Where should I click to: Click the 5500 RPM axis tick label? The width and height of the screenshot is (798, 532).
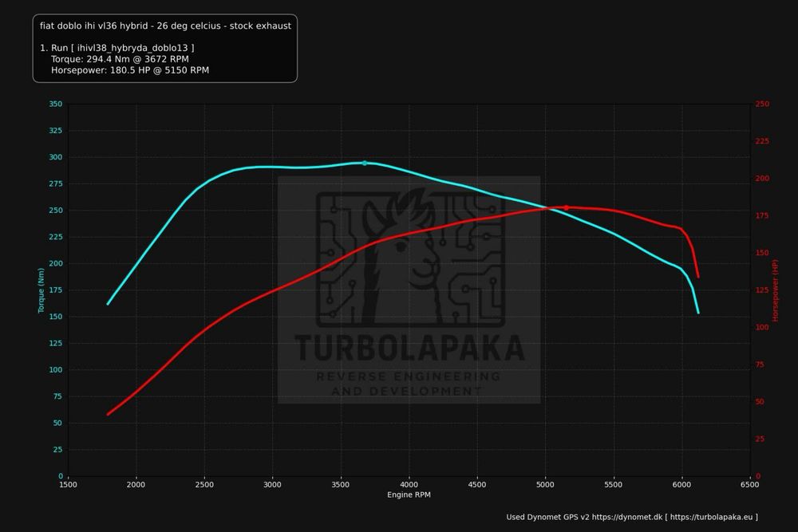point(613,485)
